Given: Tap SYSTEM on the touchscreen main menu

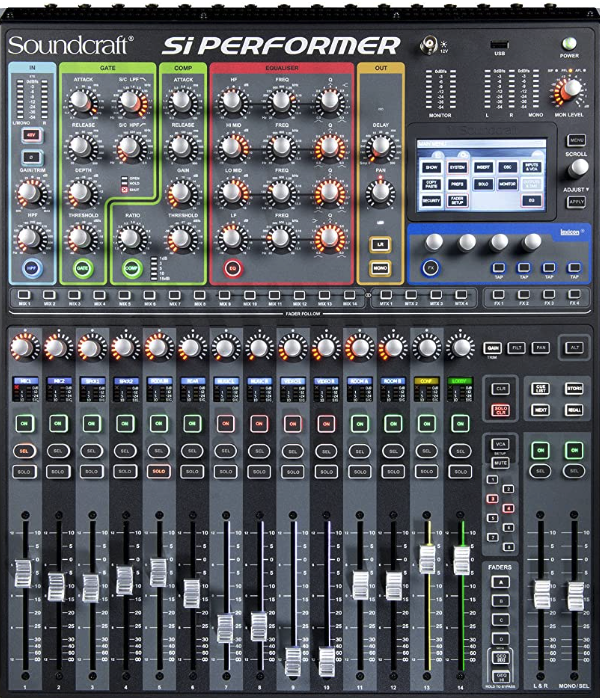Looking at the screenshot, I should [x=457, y=167].
